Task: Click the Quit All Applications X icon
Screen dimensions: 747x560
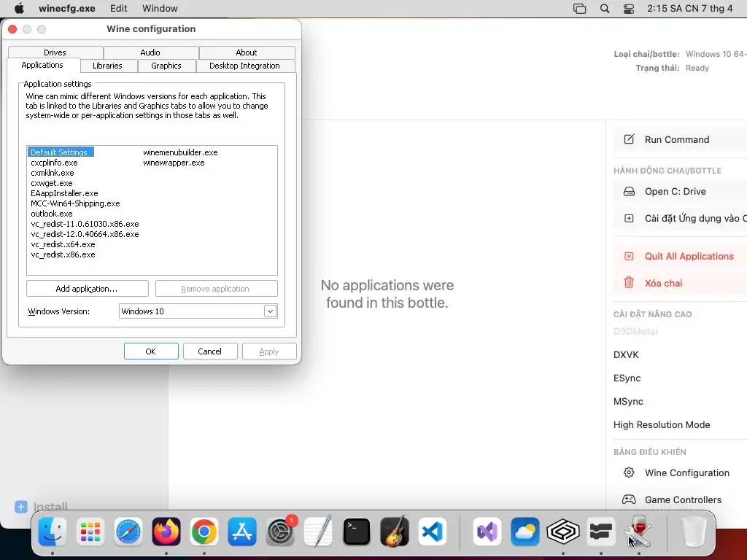Action: tap(629, 256)
